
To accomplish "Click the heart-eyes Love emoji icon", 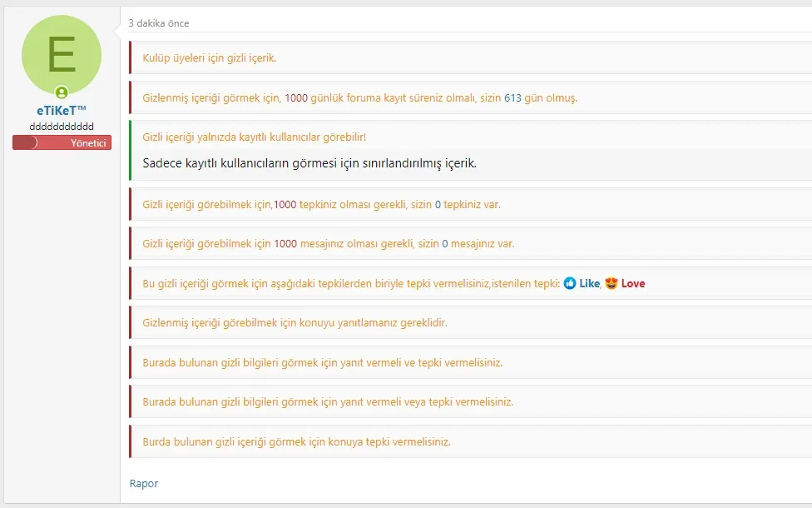I will pos(611,283).
